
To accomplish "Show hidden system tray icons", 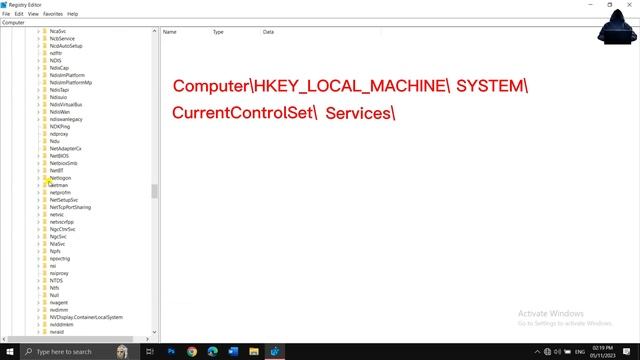I will point(537,352).
